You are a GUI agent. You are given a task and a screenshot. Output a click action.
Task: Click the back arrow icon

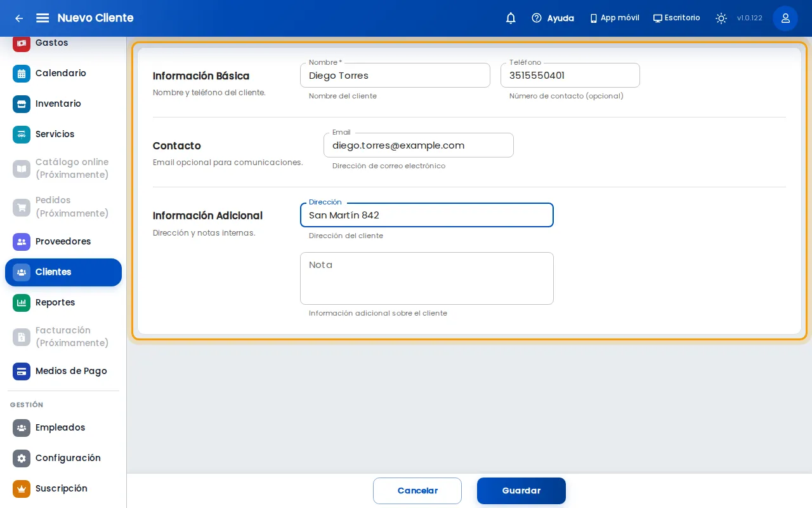tap(19, 18)
